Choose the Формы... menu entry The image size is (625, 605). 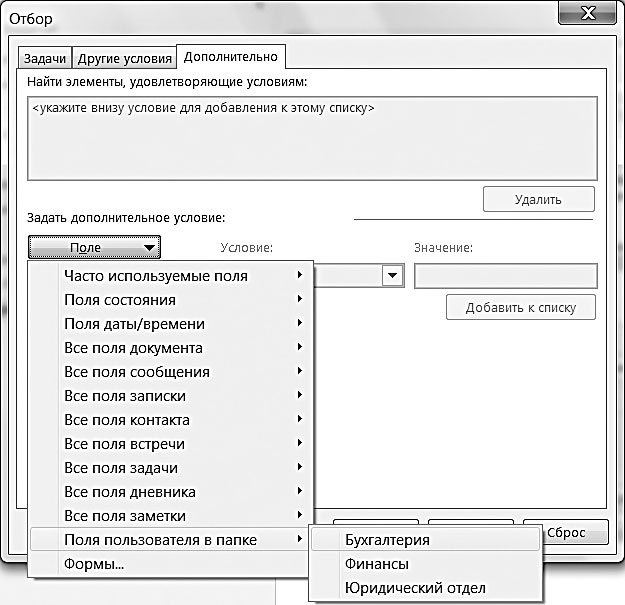170,564
